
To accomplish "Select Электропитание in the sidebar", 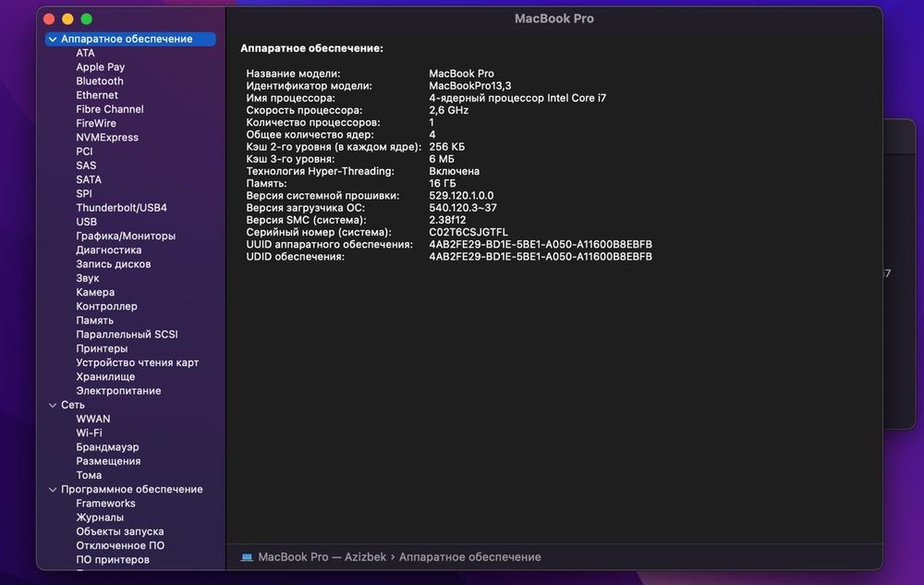I will [118, 391].
